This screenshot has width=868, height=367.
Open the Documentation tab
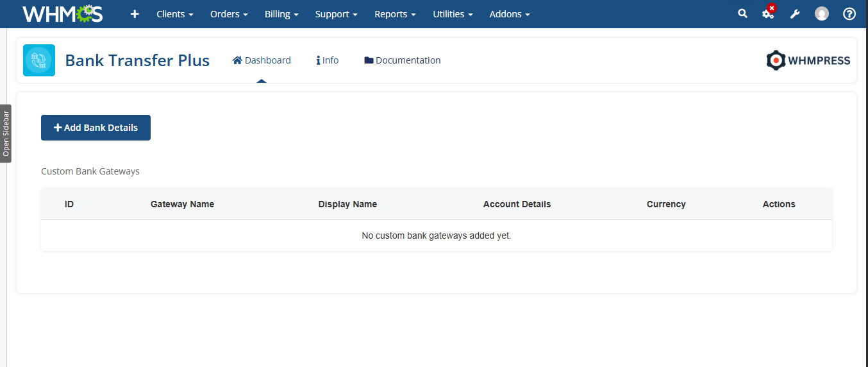(403, 60)
